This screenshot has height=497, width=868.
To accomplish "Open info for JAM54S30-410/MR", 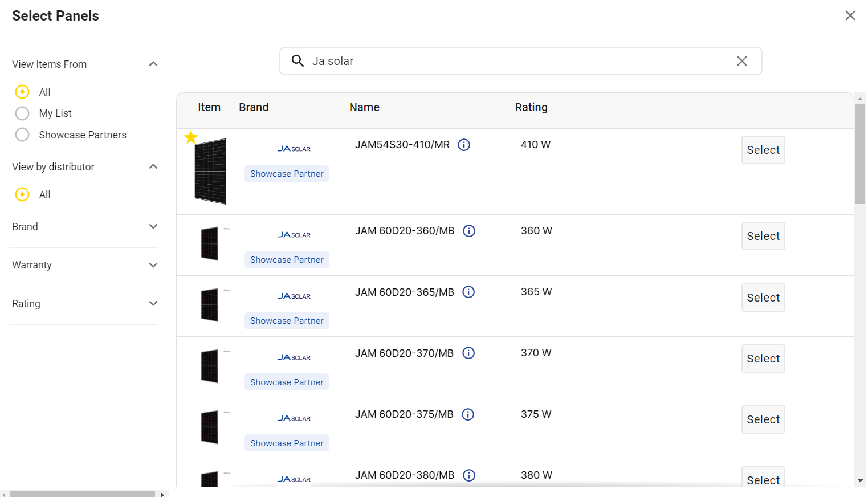I will 464,145.
